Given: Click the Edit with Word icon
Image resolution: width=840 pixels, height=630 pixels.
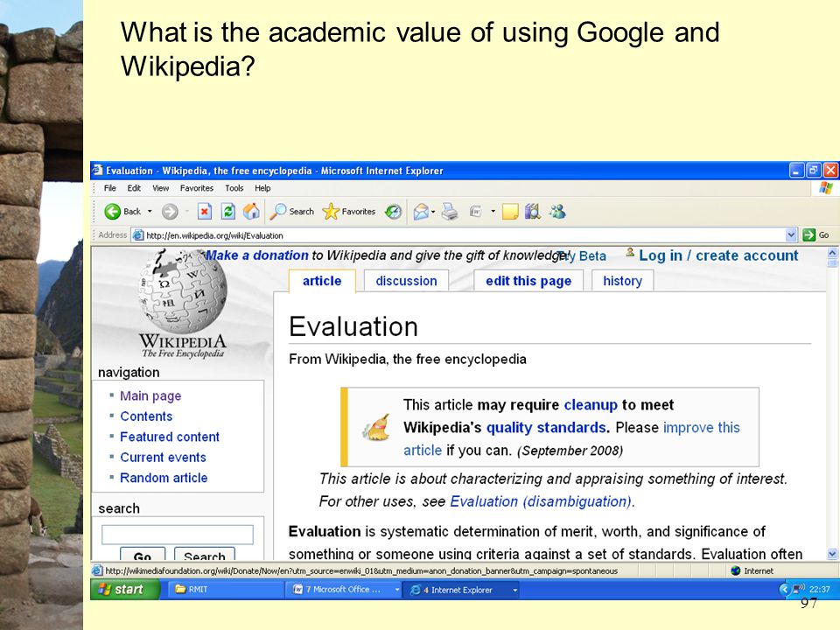Looking at the screenshot, I should [476, 212].
